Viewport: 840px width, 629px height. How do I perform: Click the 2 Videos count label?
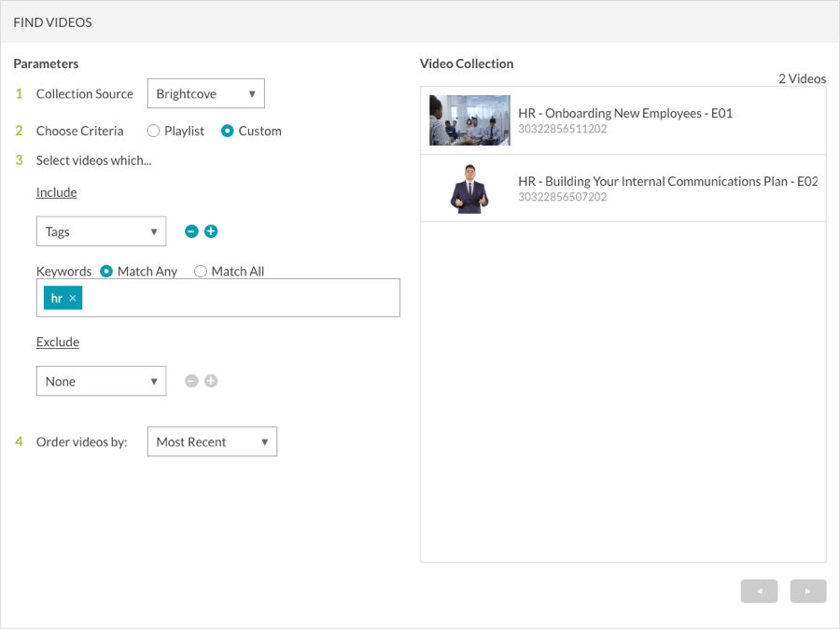802,78
